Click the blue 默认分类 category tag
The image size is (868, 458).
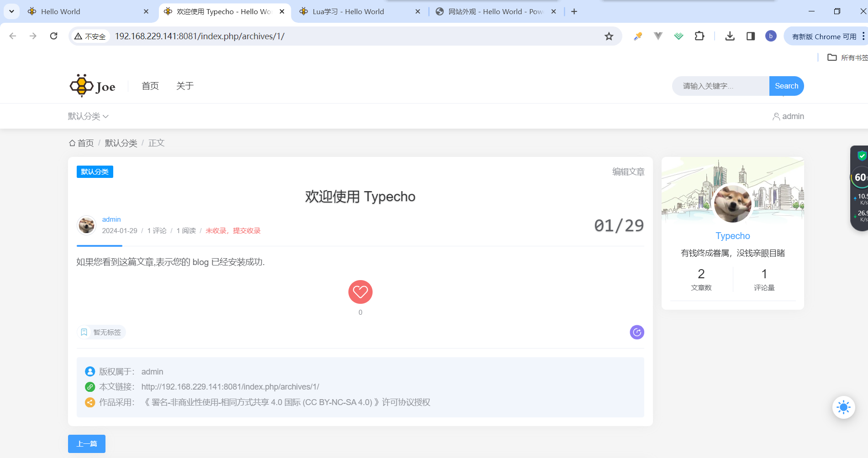click(95, 172)
